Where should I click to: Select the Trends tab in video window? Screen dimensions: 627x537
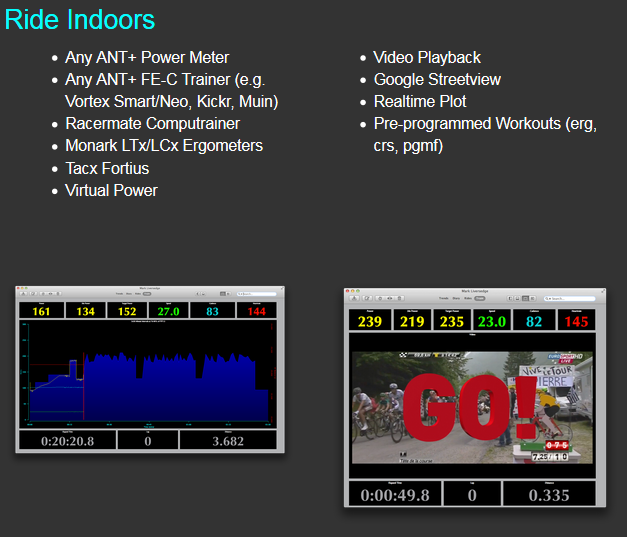click(443, 298)
